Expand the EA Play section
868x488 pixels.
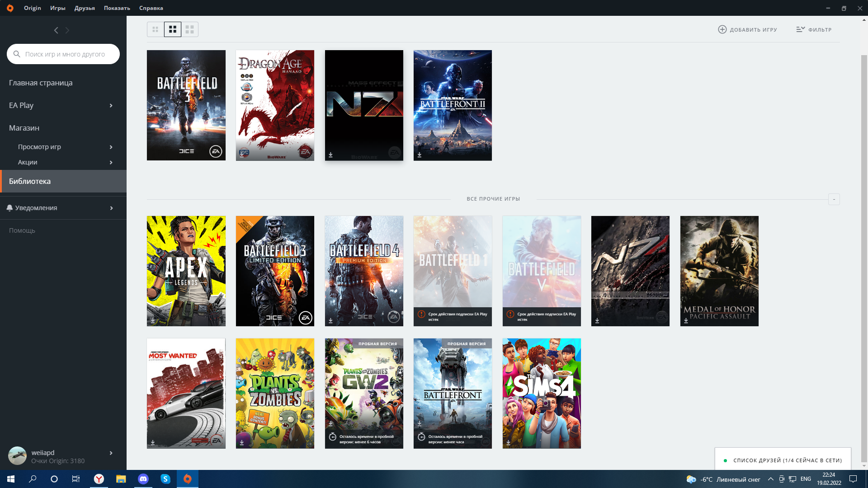tap(111, 105)
